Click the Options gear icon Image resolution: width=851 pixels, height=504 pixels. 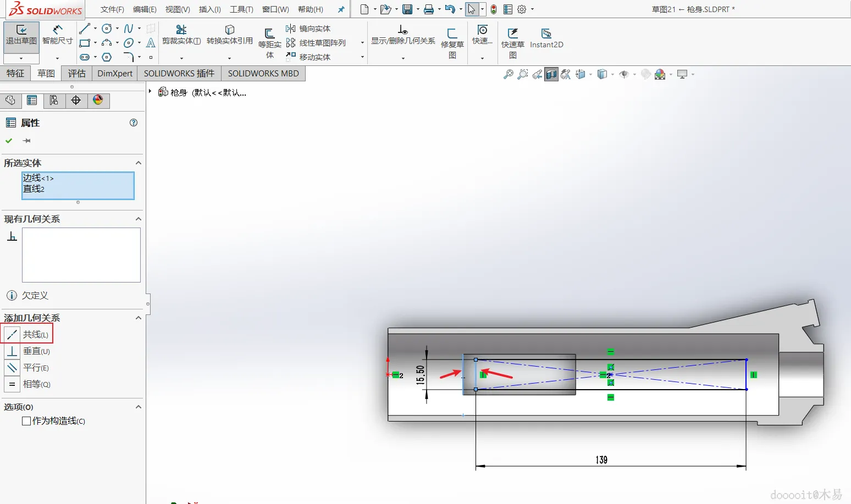click(522, 9)
